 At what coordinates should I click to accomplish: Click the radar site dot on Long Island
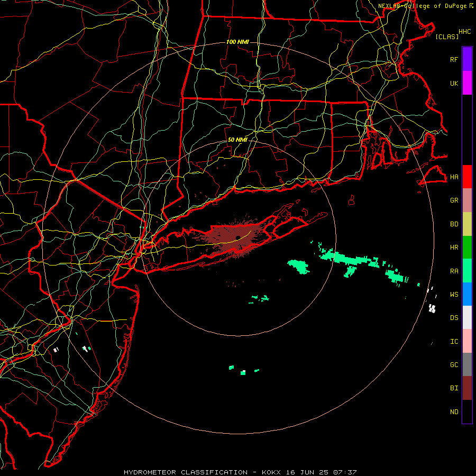[x=239, y=237]
